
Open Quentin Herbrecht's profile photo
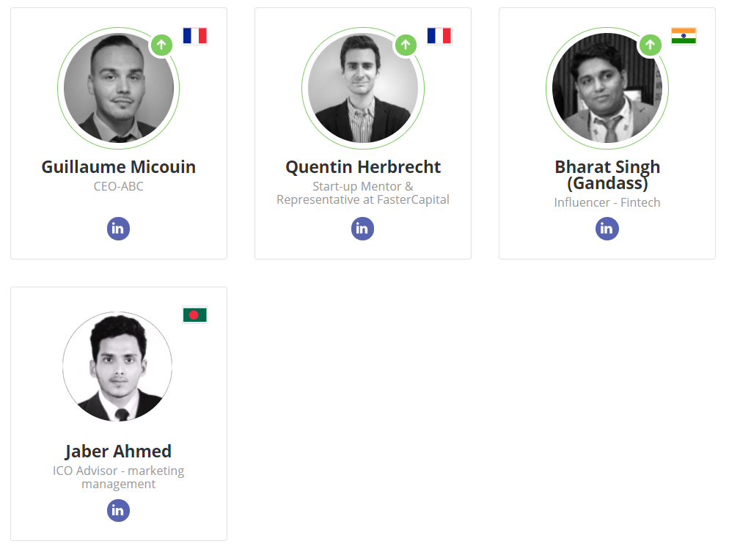pos(362,88)
